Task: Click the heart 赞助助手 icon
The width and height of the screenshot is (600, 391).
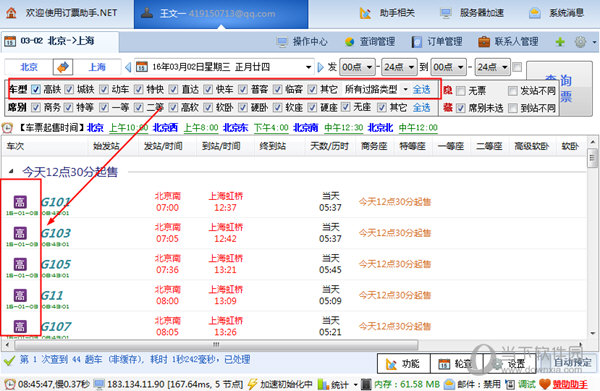Action: click(545, 384)
